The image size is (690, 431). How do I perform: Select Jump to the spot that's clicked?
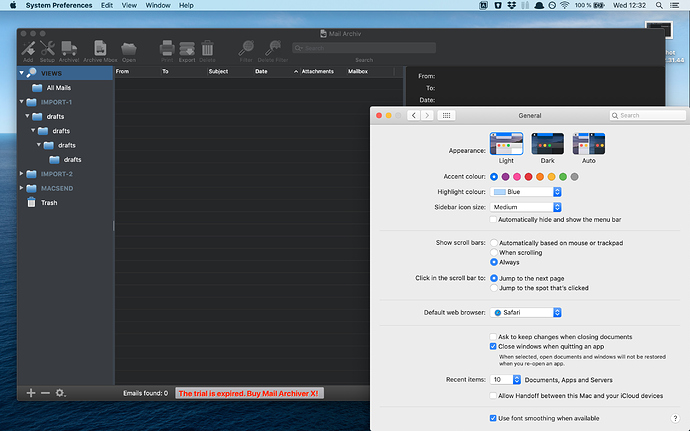(494, 288)
